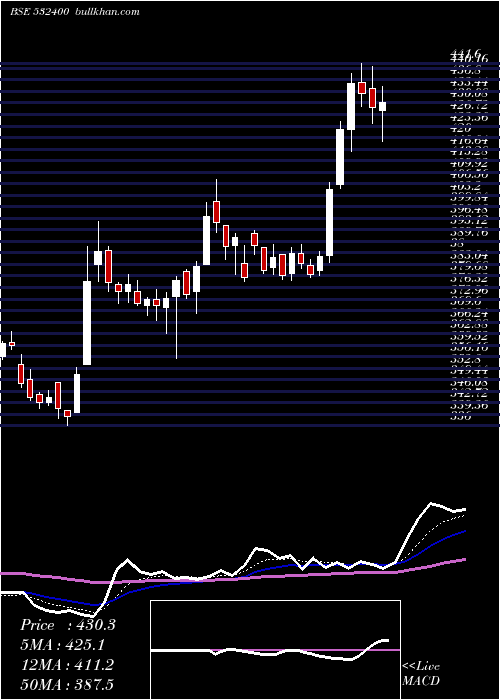The height and width of the screenshot is (700, 500).
Task: Click the 336 price axis label
Action: click(x=460, y=416)
